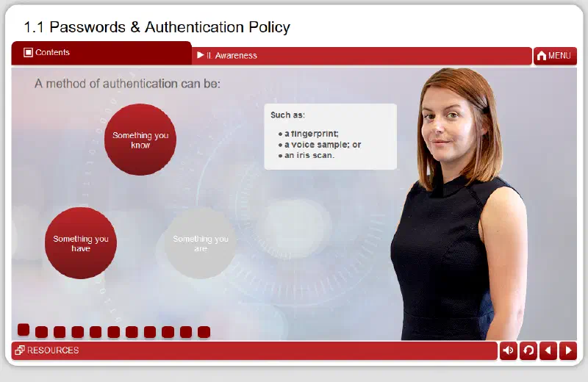The width and height of the screenshot is (588, 382).
Task: Select the II. Awareness section title
Action: [232, 56]
